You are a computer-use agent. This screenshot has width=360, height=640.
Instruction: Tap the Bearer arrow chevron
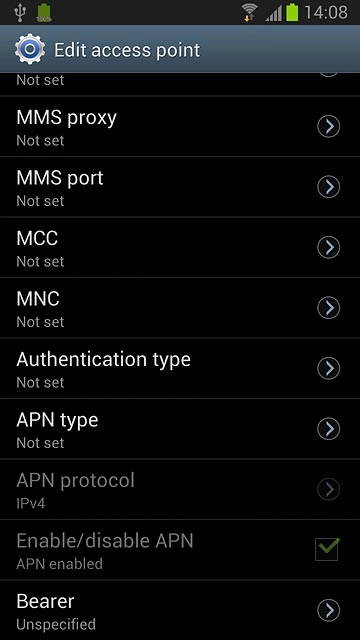click(x=329, y=610)
